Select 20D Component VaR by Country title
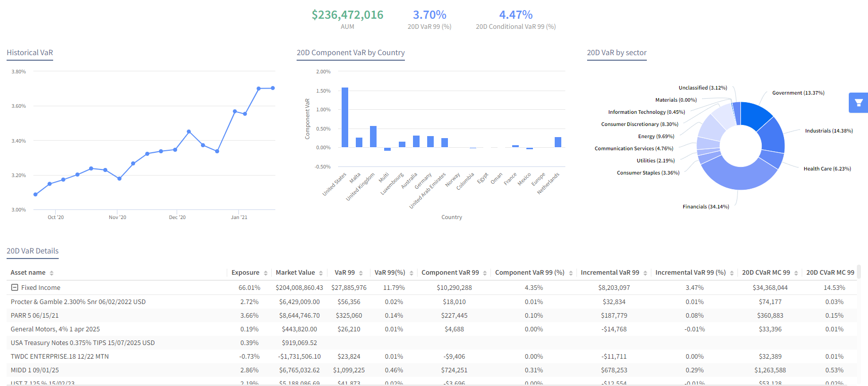Screen dimensions: 868x386 point(351,53)
